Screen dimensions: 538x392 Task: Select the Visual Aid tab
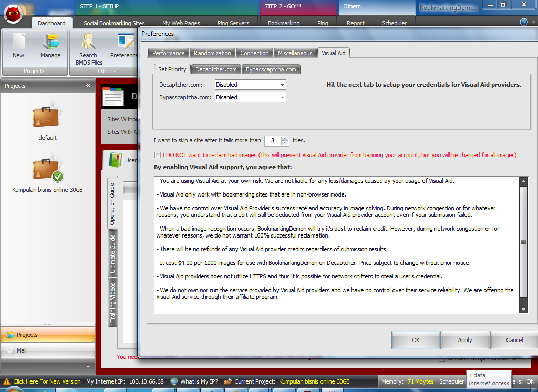pyautogui.click(x=334, y=53)
